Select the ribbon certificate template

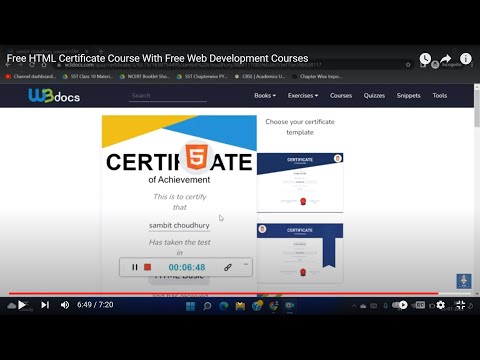300,253
